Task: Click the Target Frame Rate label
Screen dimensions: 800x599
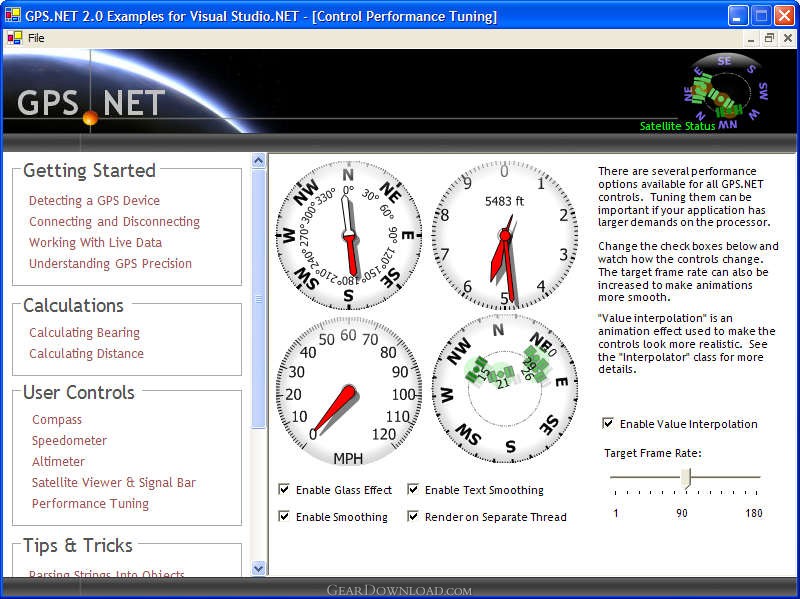Action: pos(653,453)
